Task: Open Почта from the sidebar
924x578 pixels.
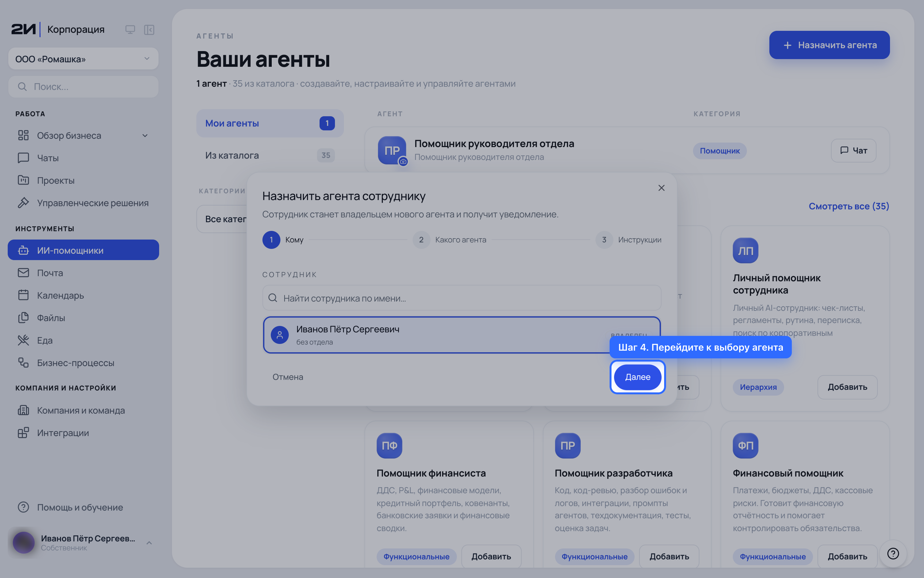Action: coord(83,273)
